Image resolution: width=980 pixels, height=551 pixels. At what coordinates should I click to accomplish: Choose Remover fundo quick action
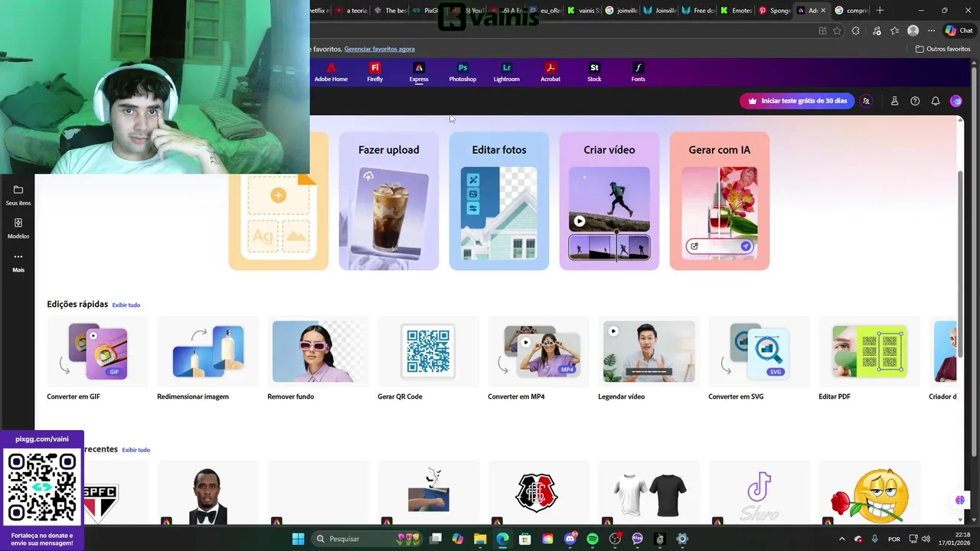(318, 360)
